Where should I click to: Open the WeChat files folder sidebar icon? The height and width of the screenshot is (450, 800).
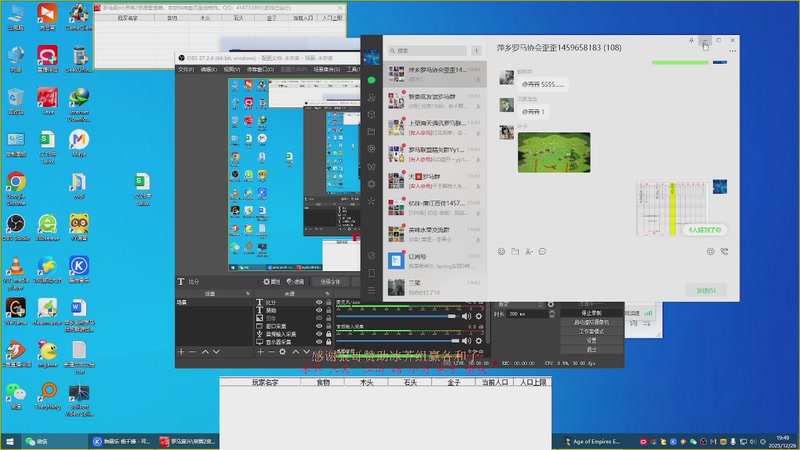click(371, 132)
